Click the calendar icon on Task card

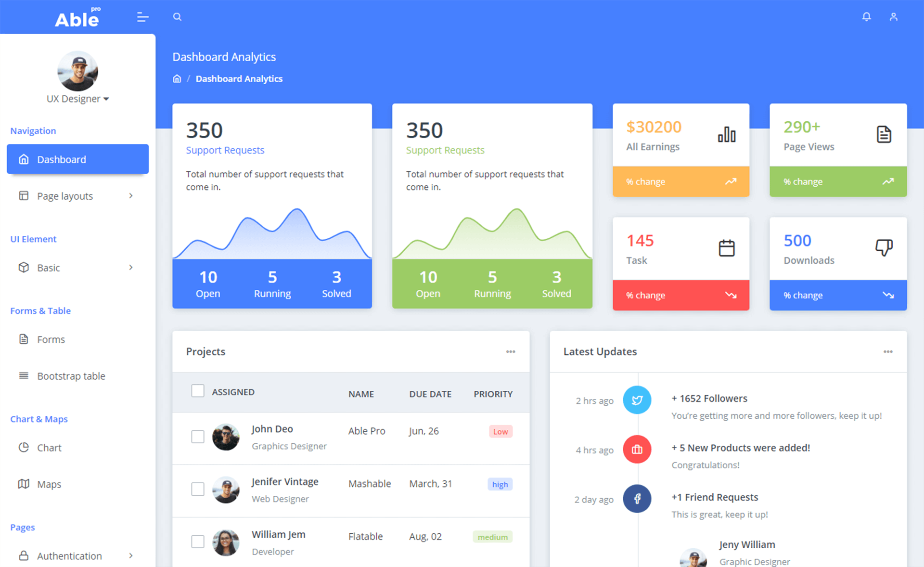pyautogui.click(x=727, y=248)
